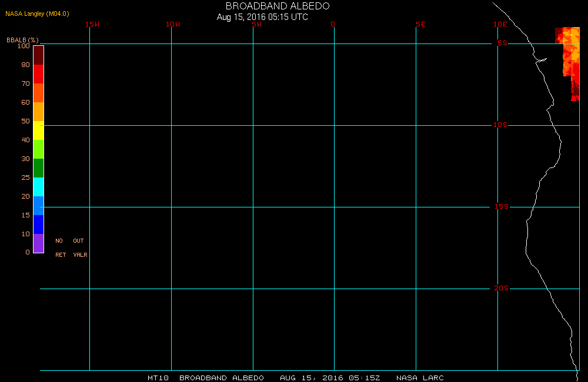Screen dimensions: 588x382
Task: Click the OUT legend label
Action: 78,241
